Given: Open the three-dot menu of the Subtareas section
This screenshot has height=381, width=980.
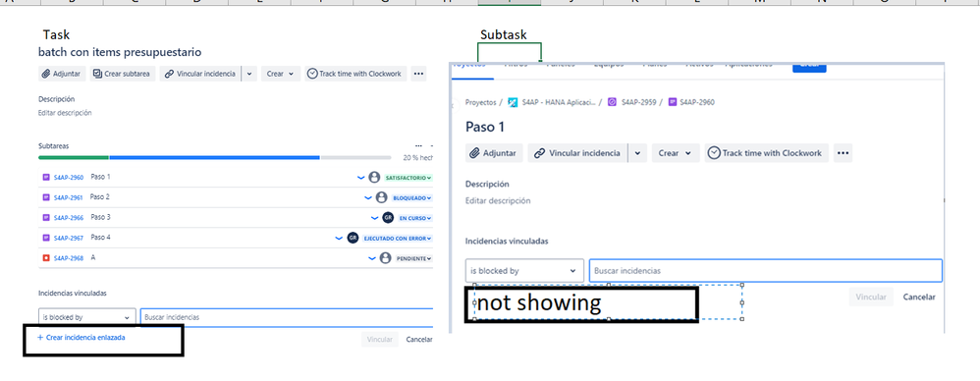Looking at the screenshot, I should click(418, 145).
